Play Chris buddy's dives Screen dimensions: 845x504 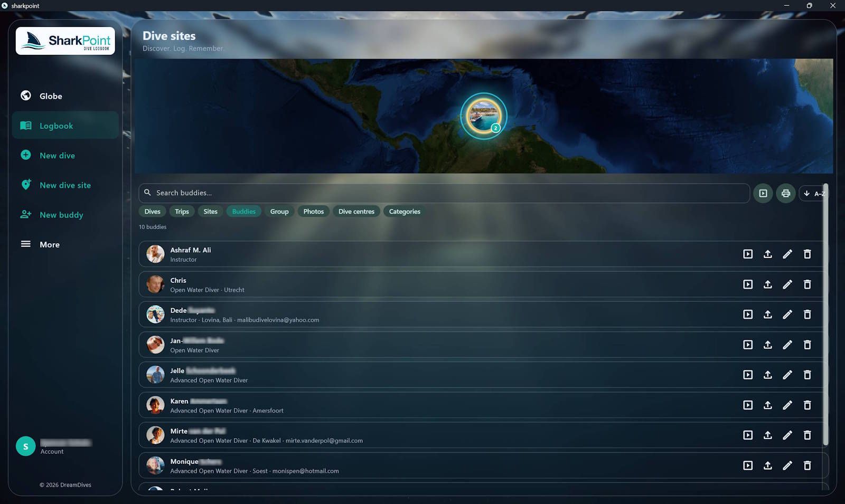pyautogui.click(x=748, y=284)
